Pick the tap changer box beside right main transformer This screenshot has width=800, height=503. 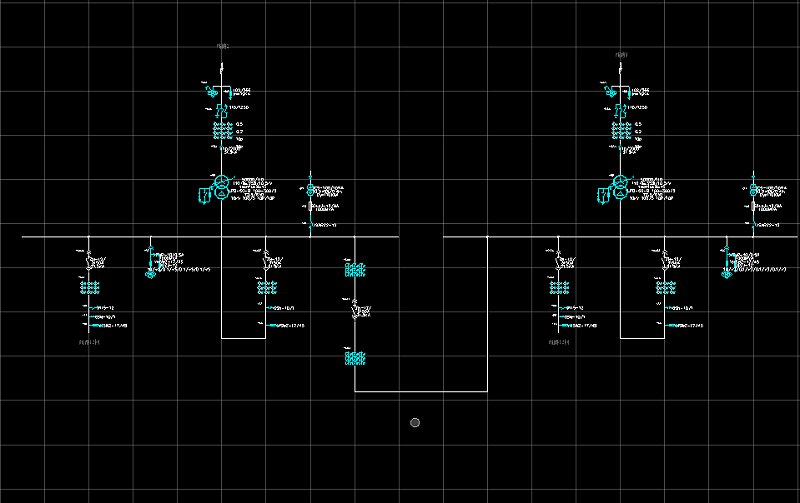click(x=603, y=195)
